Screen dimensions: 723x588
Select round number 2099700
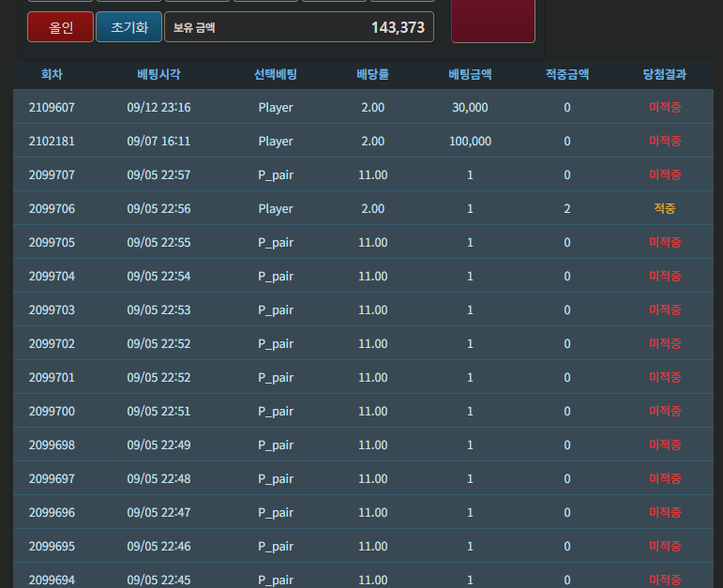pyautogui.click(x=52, y=411)
